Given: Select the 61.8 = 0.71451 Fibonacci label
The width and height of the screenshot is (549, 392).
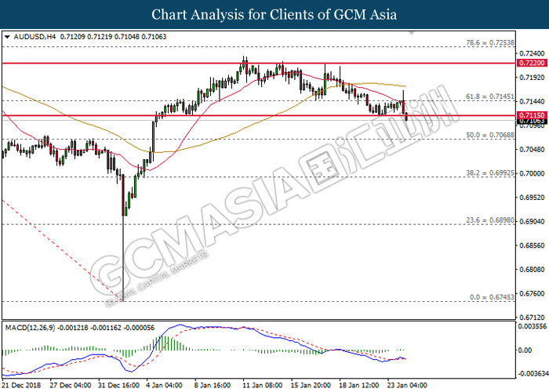Looking at the screenshot, I should pos(490,96).
